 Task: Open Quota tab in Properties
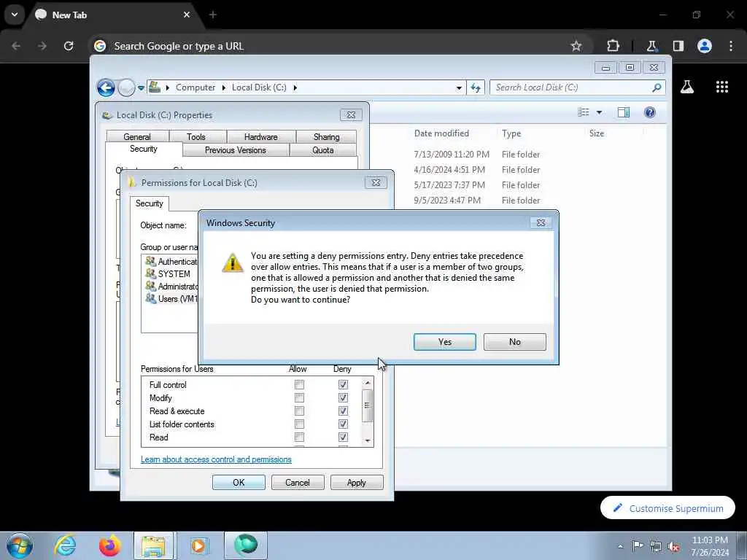[323, 150]
